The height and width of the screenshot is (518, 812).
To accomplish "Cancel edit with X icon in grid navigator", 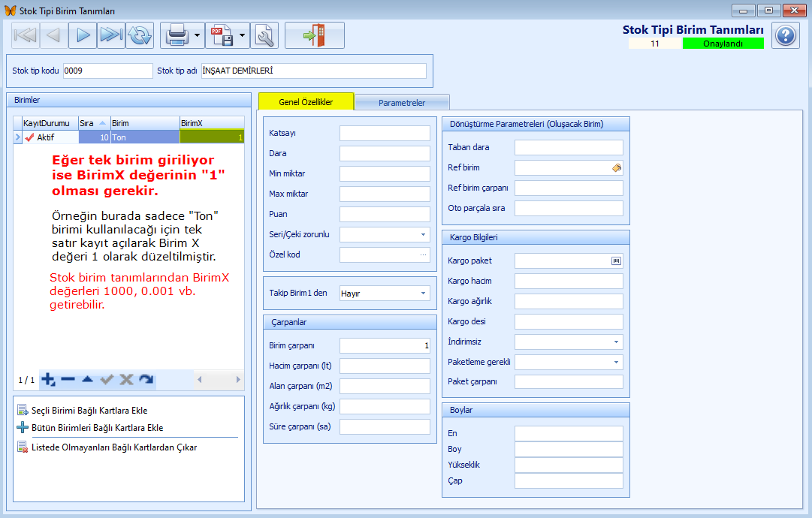I will 126,379.
